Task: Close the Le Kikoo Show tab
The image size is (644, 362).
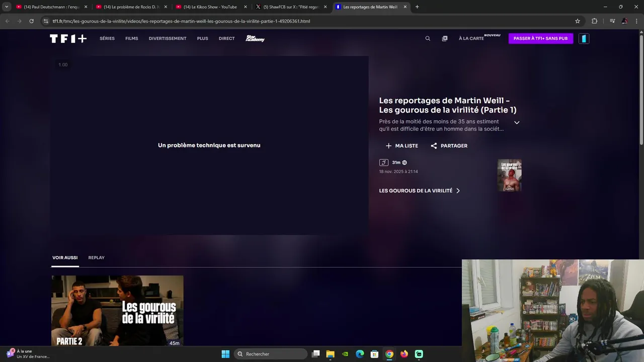Action: [246, 7]
